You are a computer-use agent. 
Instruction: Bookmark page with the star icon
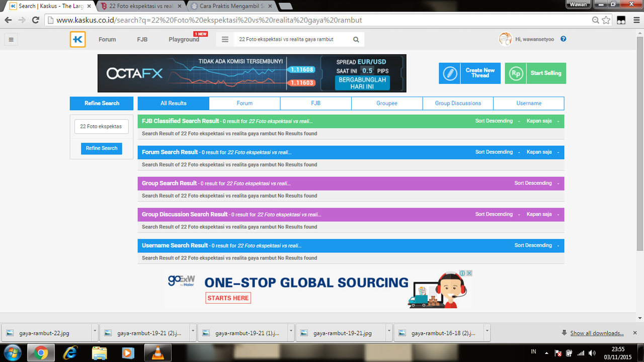(606, 20)
